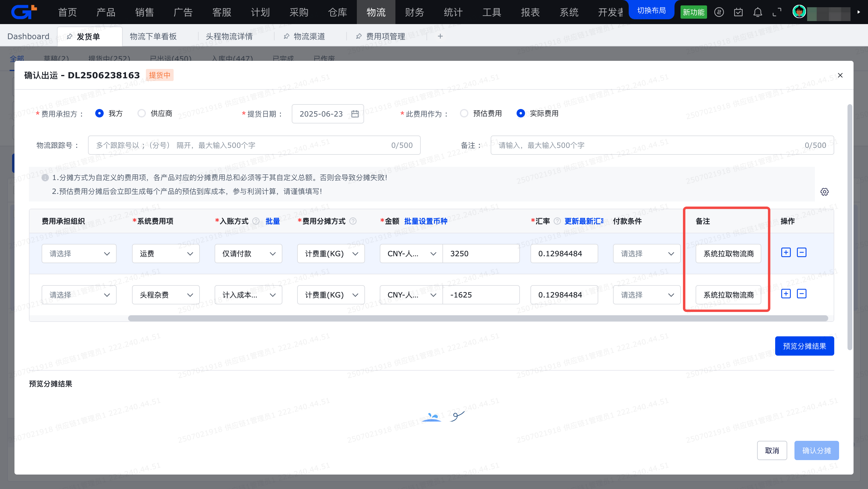Choose 实际费用 option
The width and height of the screenshot is (868, 489).
pos(520,114)
